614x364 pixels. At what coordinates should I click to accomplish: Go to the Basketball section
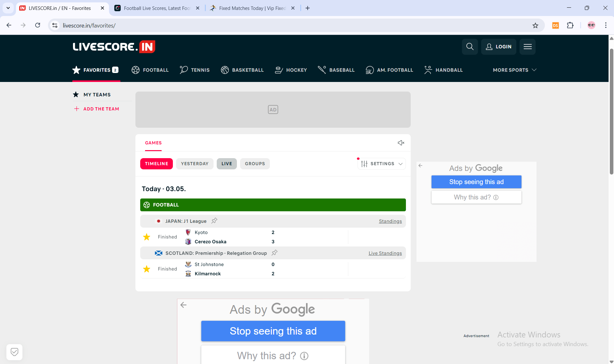click(242, 70)
